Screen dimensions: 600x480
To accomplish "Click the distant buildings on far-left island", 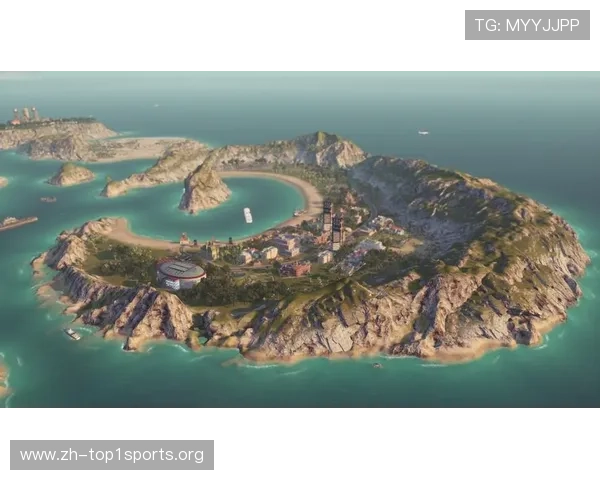I will click(x=26, y=115).
